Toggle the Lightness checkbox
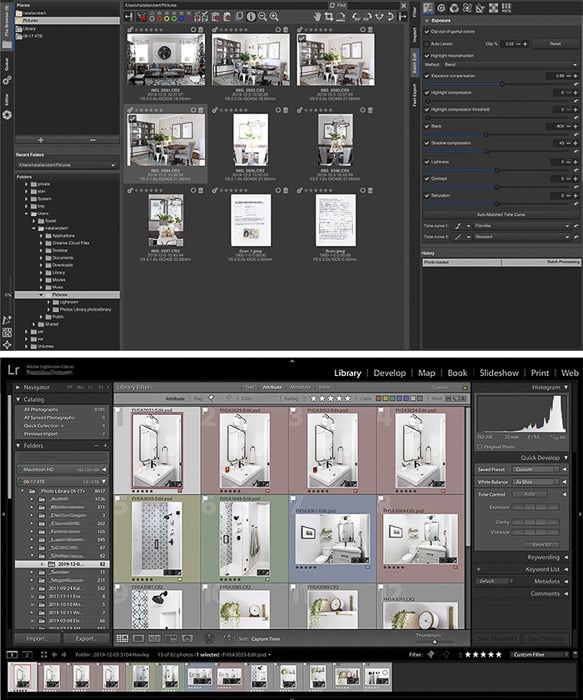The image size is (583, 700). click(x=427, y=162)
